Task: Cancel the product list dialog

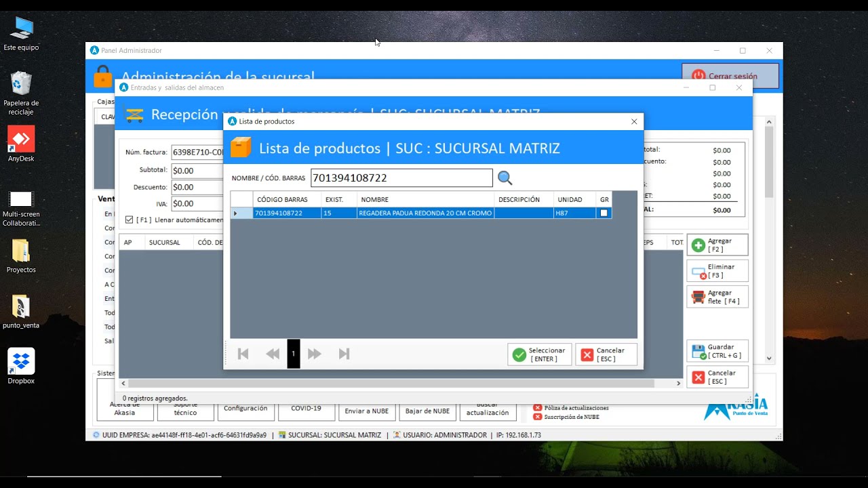Action: (x=606, y=354)
